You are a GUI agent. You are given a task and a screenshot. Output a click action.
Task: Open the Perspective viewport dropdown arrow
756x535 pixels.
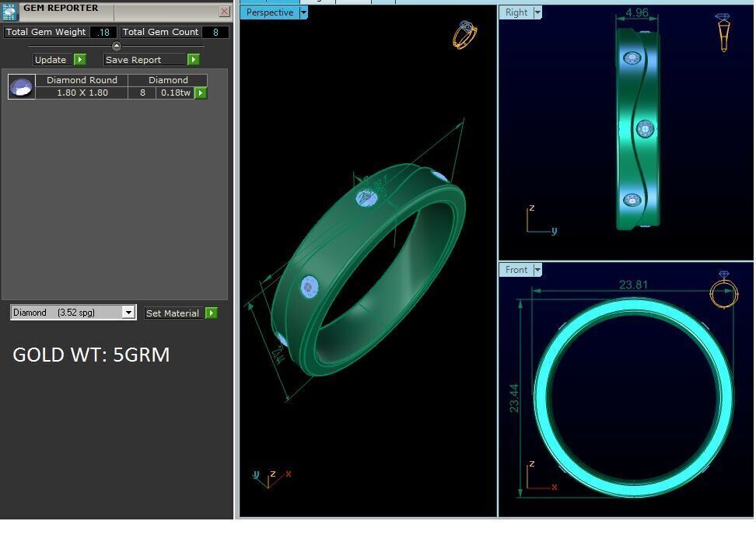(x=304, y=12)
